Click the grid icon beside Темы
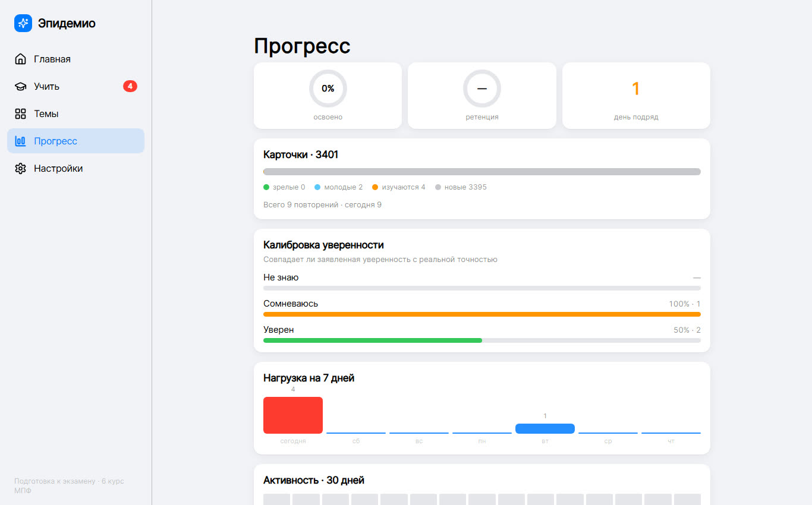The image size is (812, 505). tap(21, 114)
